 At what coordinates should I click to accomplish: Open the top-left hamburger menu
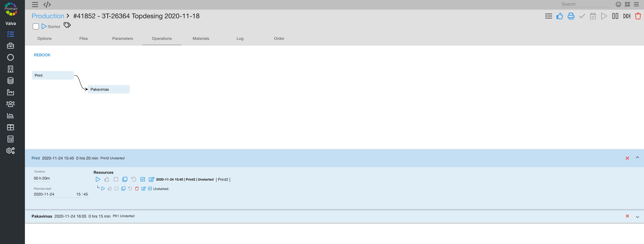click(x=35, y=4)
